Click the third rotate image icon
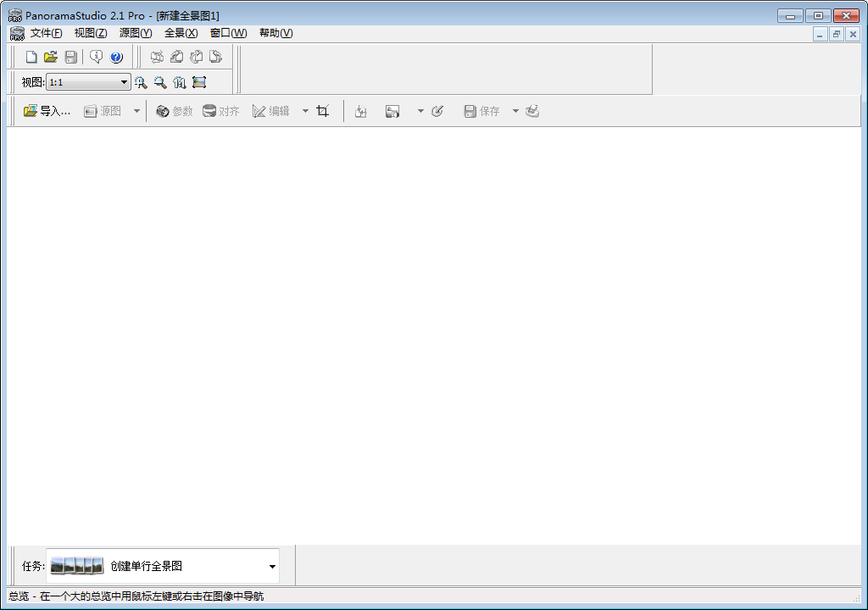This screenshot has width=868, height=610. (197, 57)
